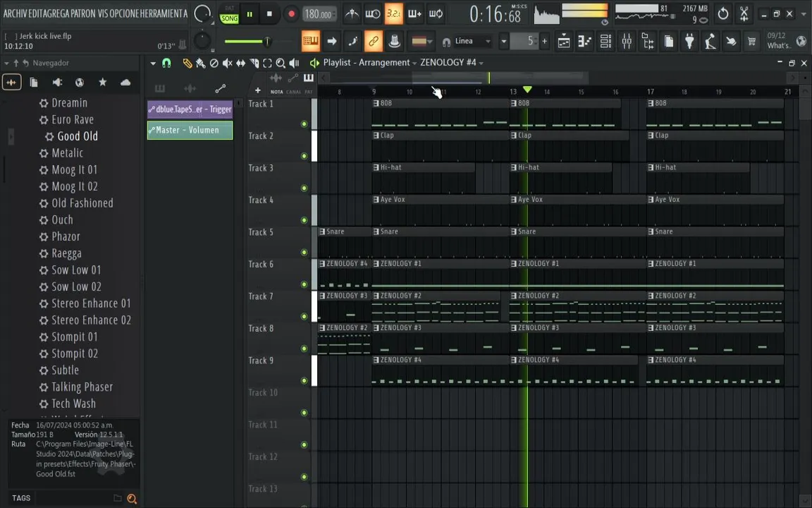Screen dimensions: 812x508
Task: Toggle the 3.2.1 countdown before recording
Action: [393, 14]
